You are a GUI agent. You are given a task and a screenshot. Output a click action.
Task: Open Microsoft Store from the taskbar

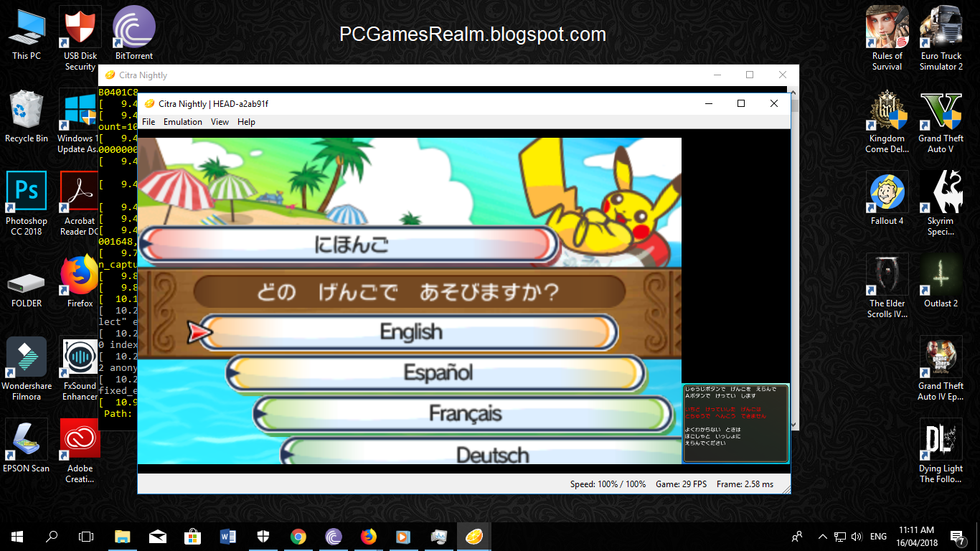click(193, 536)
